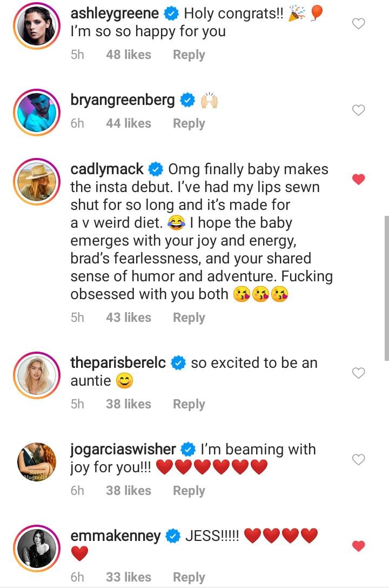Click the comments scrollbar on the right edge
The height and width of the screenshot is (588, 389).
pos(386,287)
